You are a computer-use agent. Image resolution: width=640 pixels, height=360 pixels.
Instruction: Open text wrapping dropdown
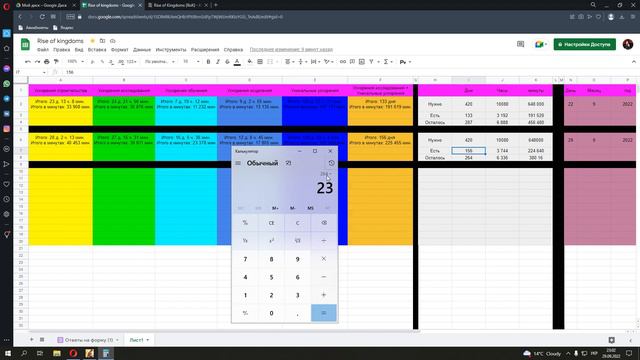pyautogui.click(x=315, y=62)
